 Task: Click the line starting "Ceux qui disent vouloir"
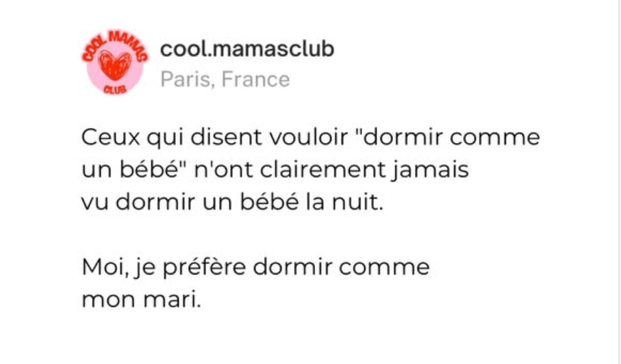point(311,138)
